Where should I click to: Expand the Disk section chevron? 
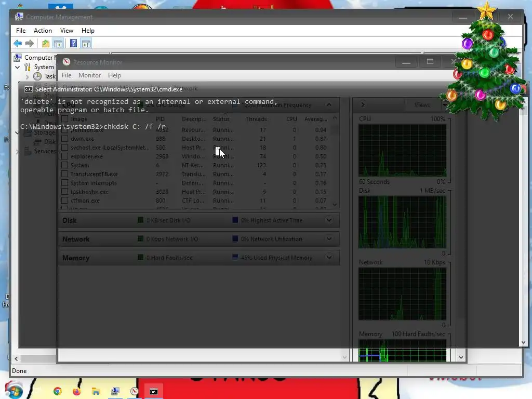click(x=329, y=220)
